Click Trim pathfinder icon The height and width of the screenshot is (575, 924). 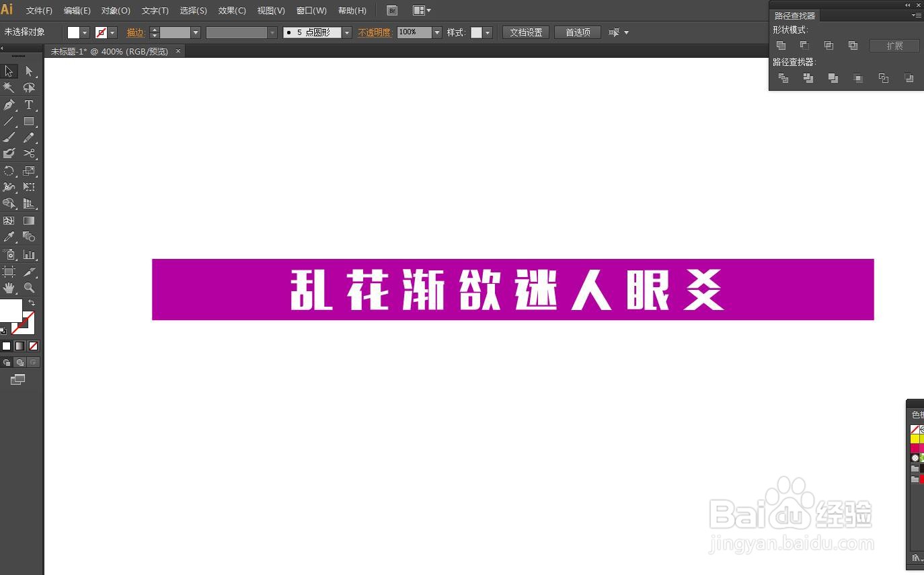coord(808,78)
